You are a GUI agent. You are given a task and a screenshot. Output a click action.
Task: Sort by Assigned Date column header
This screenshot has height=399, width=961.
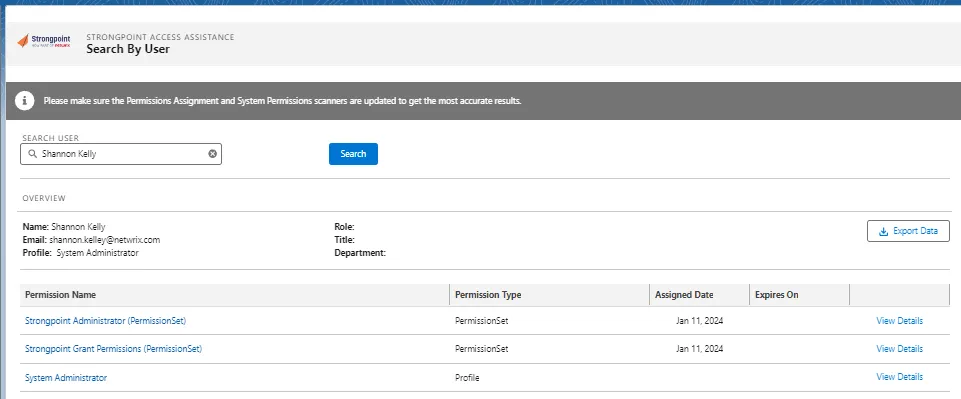click(x=684, y=295)
